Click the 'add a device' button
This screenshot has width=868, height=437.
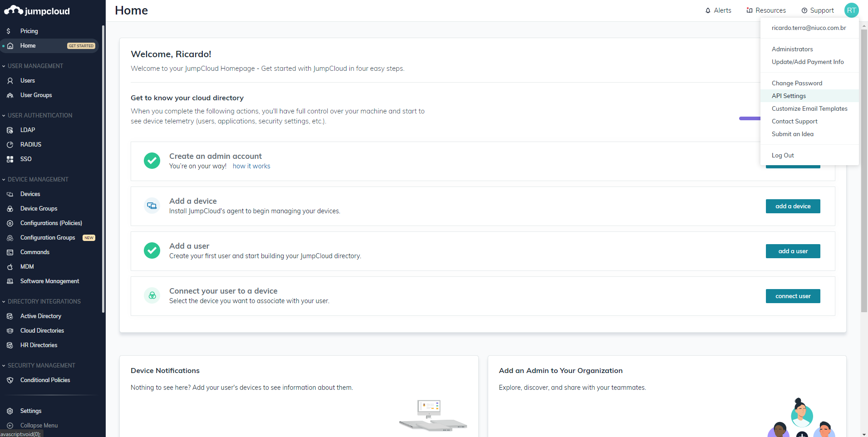(793, 206)
